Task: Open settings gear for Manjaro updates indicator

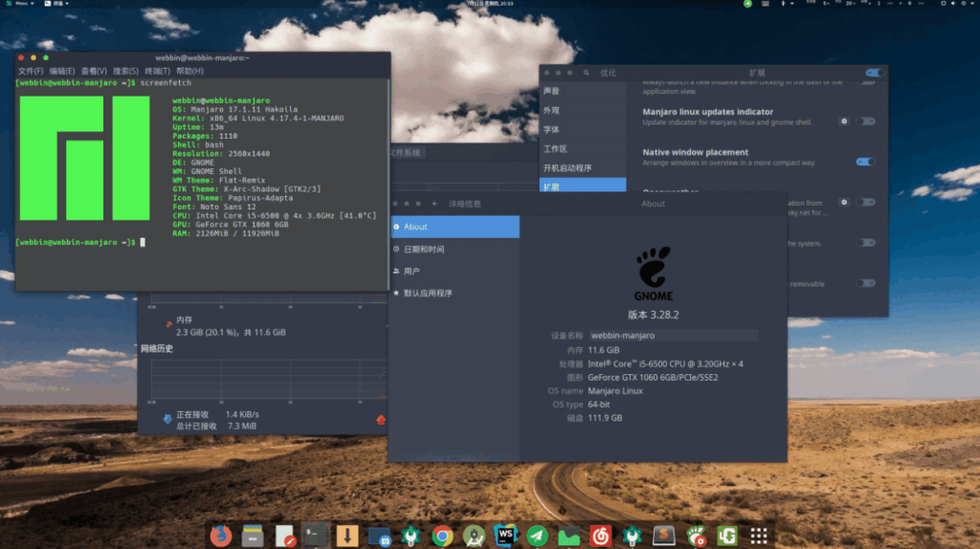Action: 844,121
